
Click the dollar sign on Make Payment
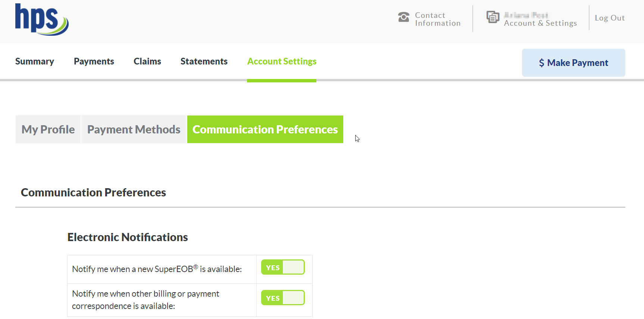541,63
